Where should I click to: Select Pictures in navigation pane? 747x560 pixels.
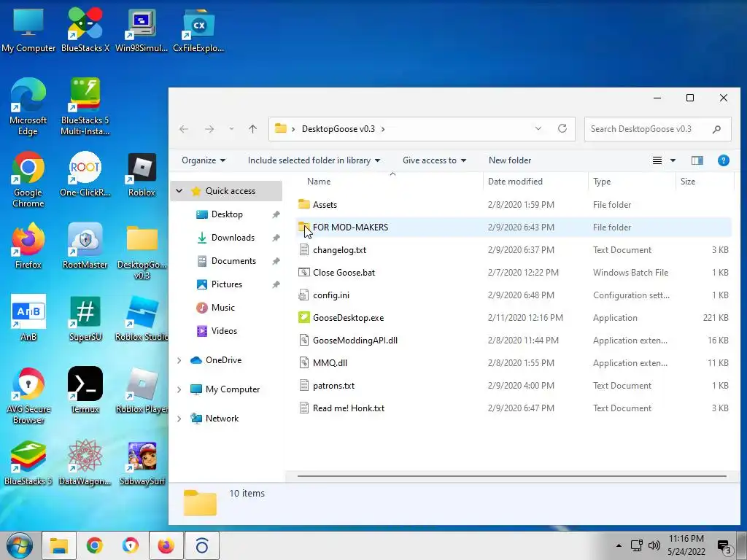coord(226,284)
